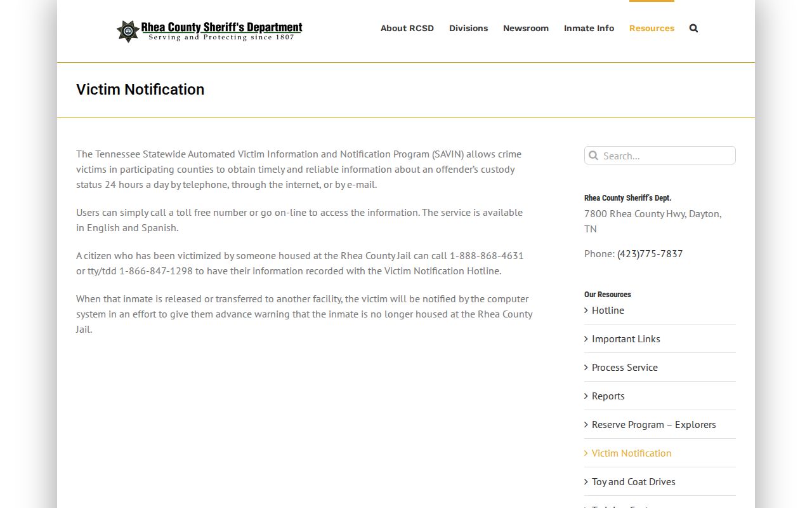Call the phone number (423)775-7837
This screenshot has width=812, height=508.
pos(650,253)
